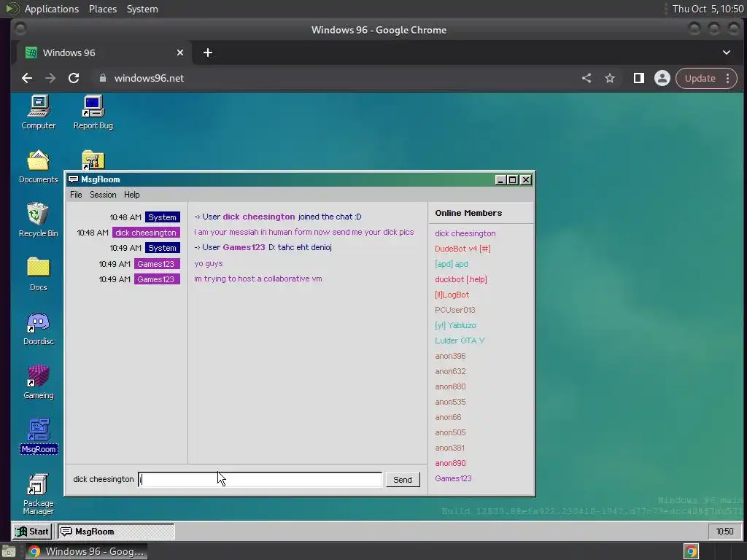Screen dimensions: 747x560
Task: Open the System menu in the top panel
Action: point(142,9)
